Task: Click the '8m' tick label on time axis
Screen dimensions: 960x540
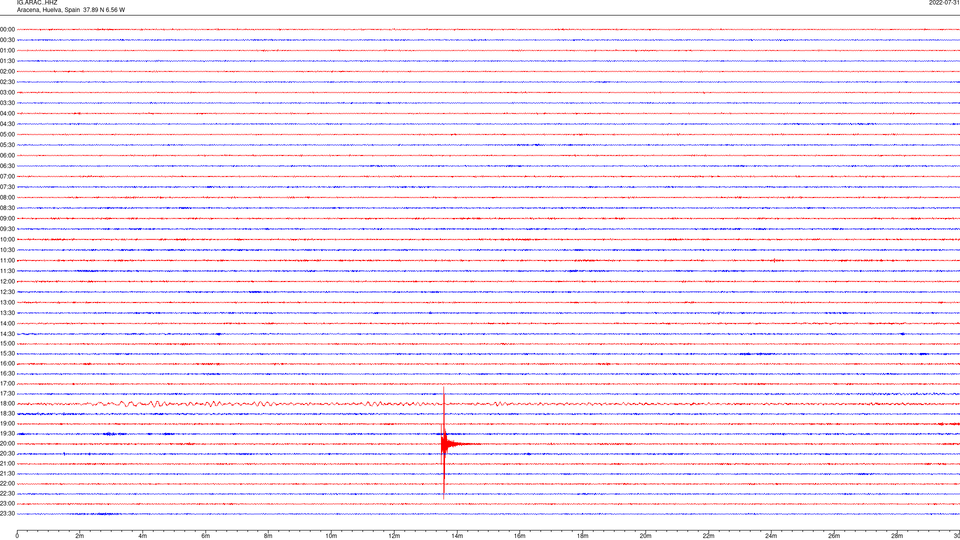Action: coord(268,536)
